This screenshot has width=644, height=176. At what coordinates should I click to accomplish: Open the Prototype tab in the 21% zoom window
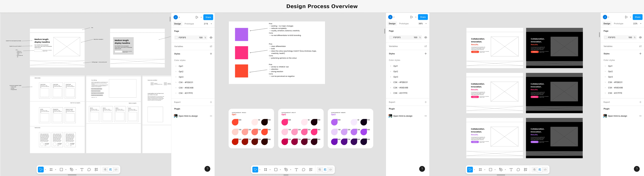tap(189, 24)
